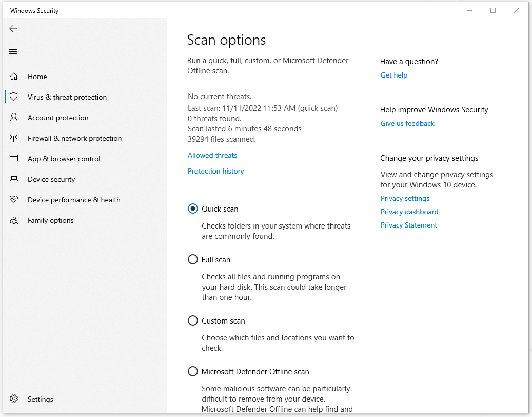Open Settings label in sidebar

point(41,399)
